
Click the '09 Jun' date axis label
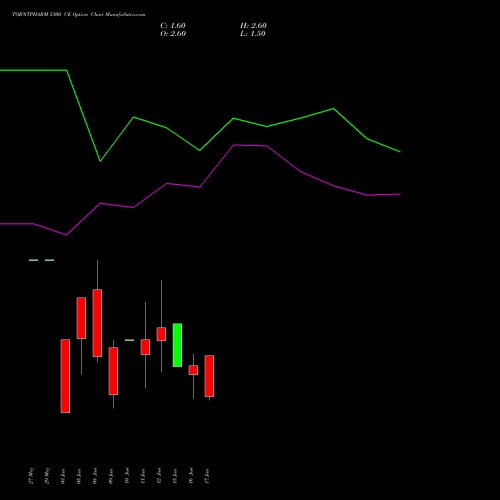pyautogui.click(x=111, y=476)
